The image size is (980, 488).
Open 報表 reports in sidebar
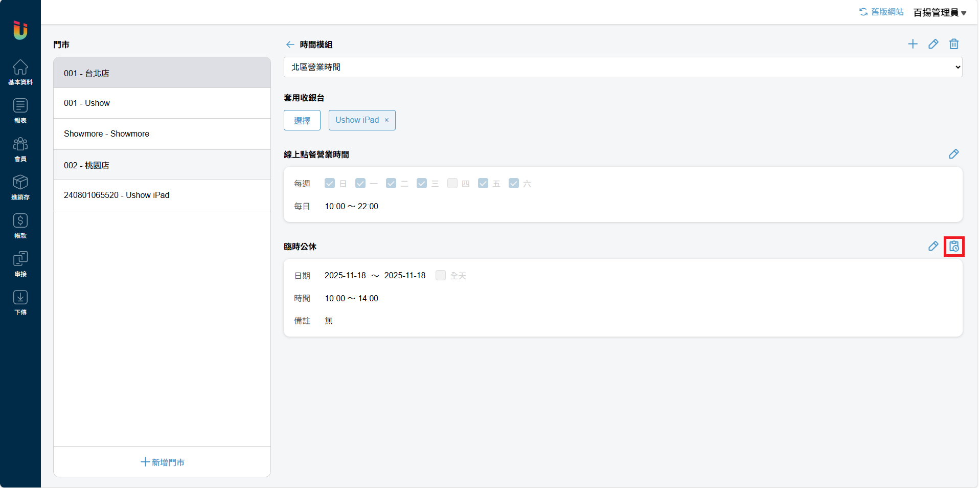coord(20,110)
